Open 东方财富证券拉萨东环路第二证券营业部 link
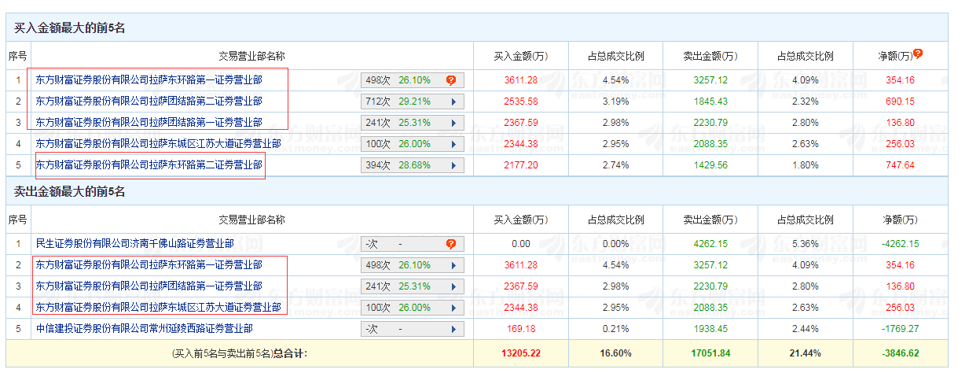The width and height of the screenshot is (980, 373). click(149, 165)
